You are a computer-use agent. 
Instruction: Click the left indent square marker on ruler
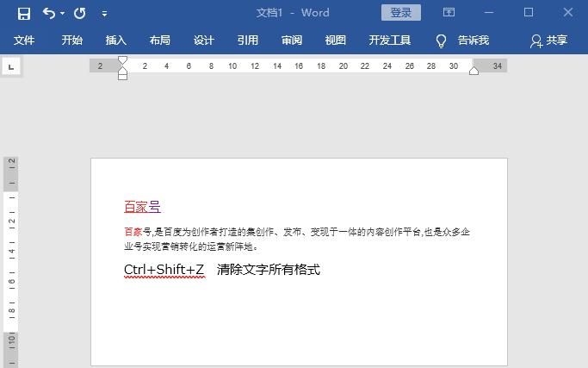tap(122, 77)
